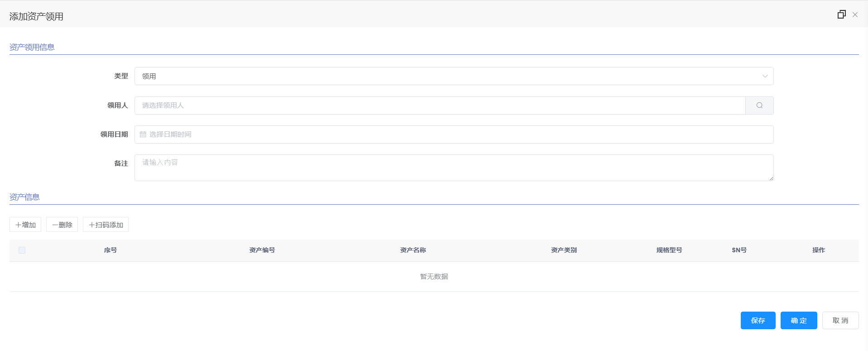Image resolution: width=868 pixels, height=351 pixels.
Task: Click the SN号 column header
Action: coord(739,250)
